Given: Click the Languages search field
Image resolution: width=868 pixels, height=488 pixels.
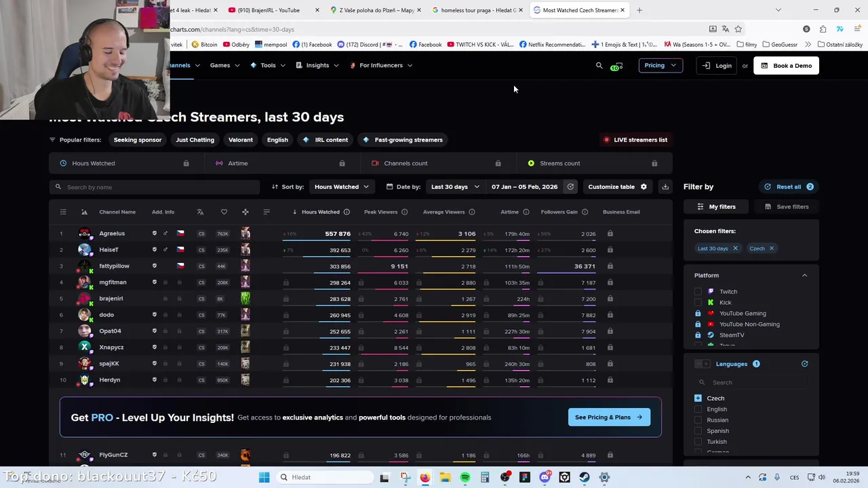Looking at the screenshot, I should [751, 382].
